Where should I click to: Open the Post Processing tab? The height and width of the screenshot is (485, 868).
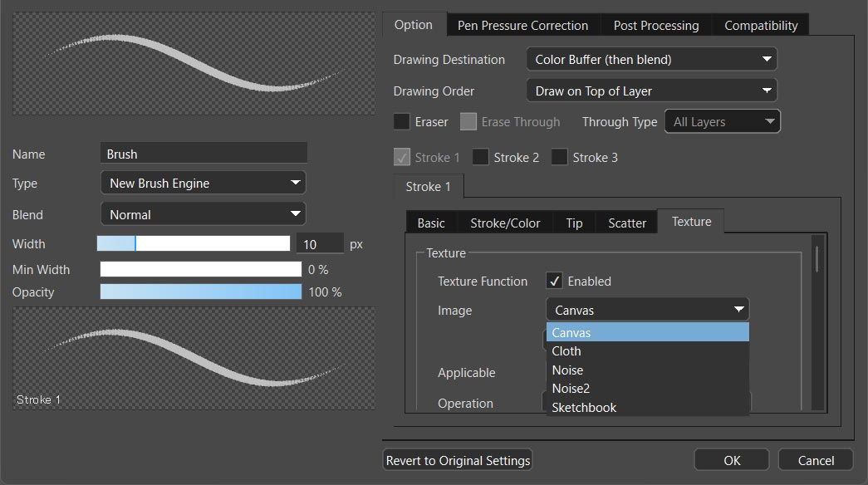coord(655,25)
